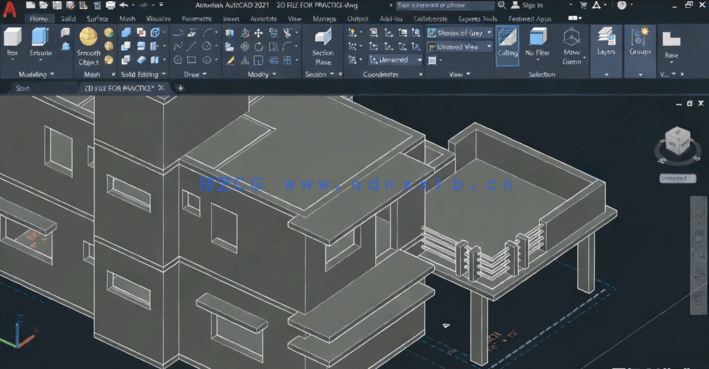Viewport: 709px width, 369px height.
Task: Click the keyword search input field
Action: [445, 5]
